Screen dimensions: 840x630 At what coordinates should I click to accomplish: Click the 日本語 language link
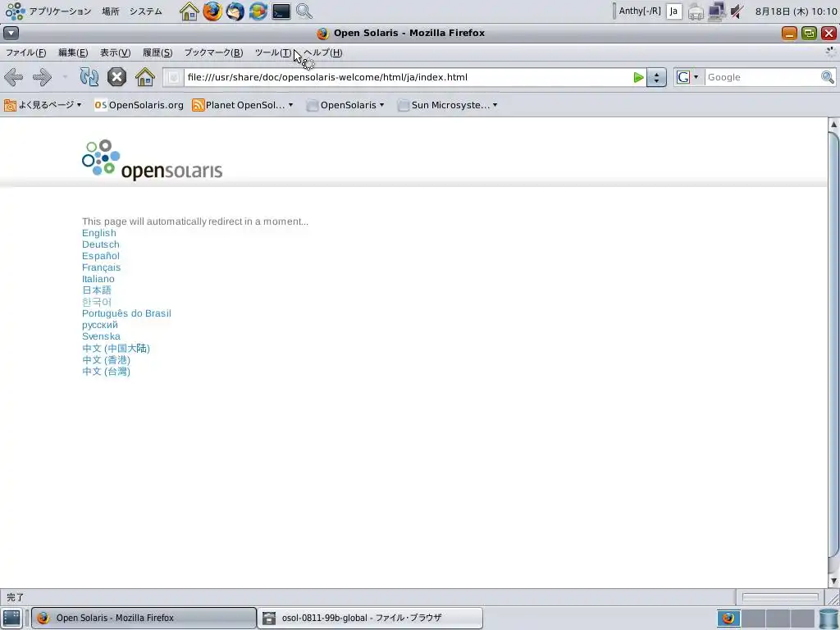pos(97,290)
